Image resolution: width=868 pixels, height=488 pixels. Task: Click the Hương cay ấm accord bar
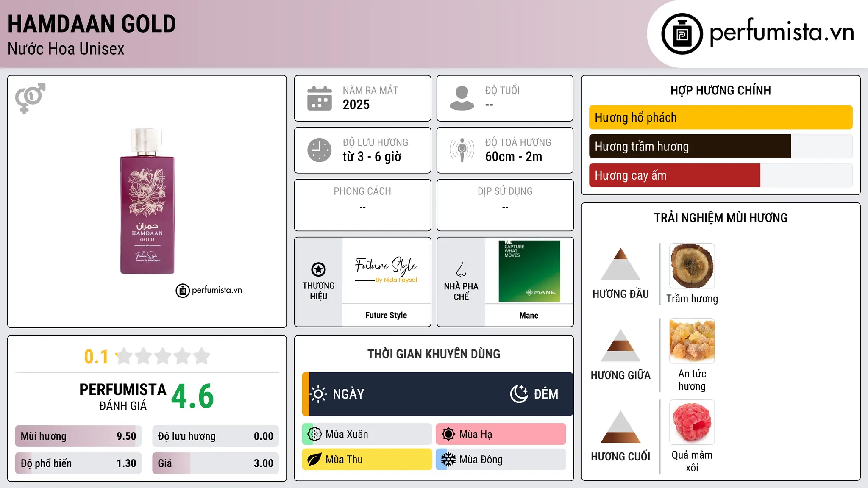[721, 175]
